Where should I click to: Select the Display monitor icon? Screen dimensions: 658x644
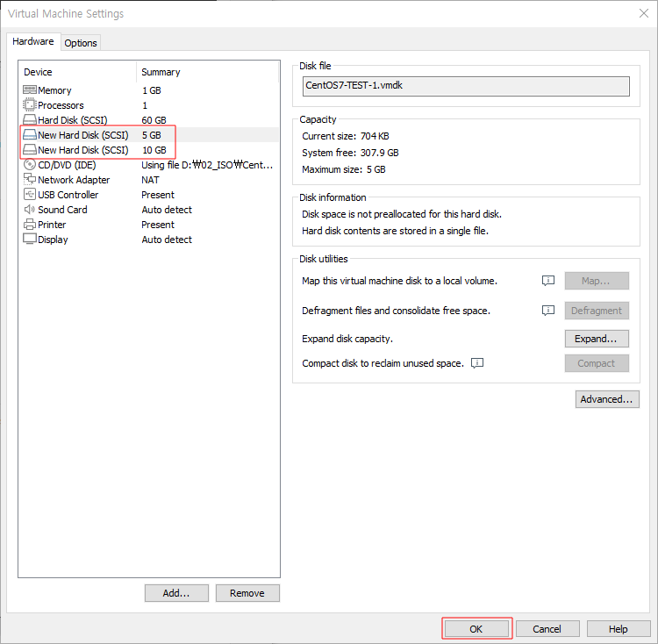pos(29,239)
